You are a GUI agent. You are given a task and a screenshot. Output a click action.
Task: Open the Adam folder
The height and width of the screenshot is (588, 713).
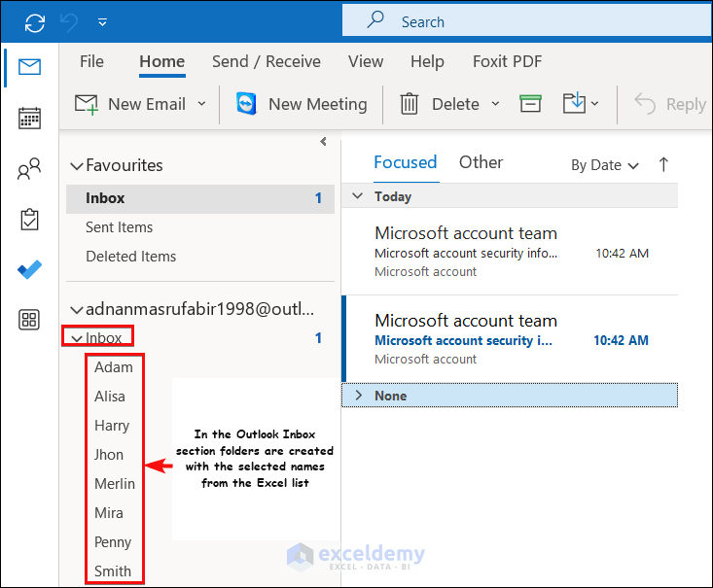point(114,367)
